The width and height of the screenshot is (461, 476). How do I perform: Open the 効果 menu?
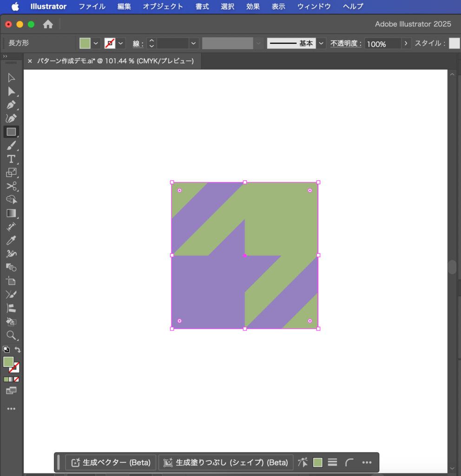(253, 7)
